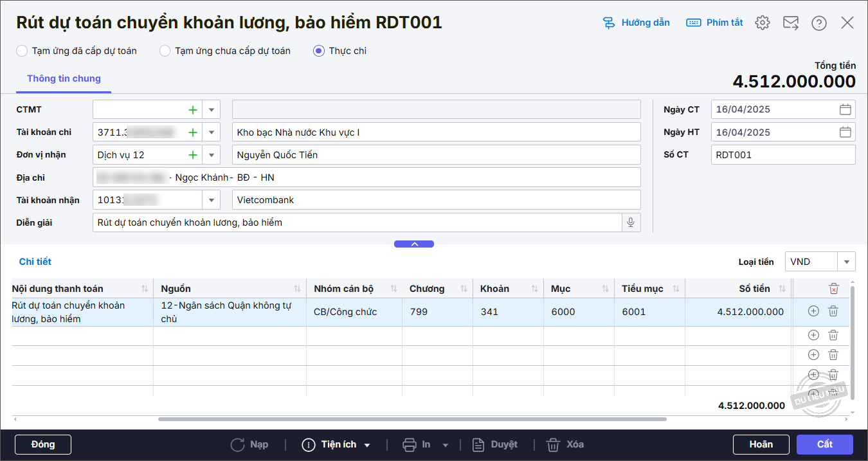Select Tạm ứng chưa cấp dự toán option
This screenshot has width=868, height=461.
pyautogui.click(x=165, y=51)
